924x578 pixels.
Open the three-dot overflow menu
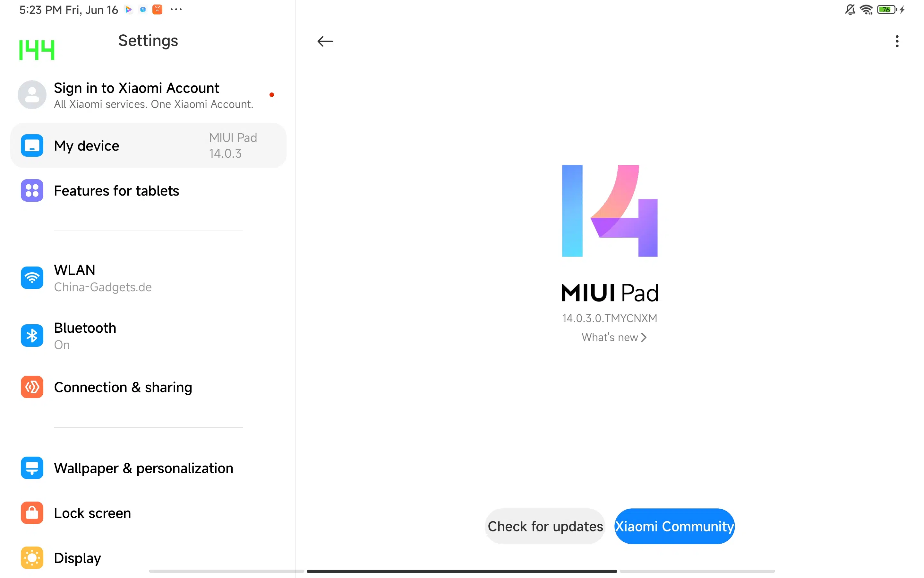[x=897, y=41]
